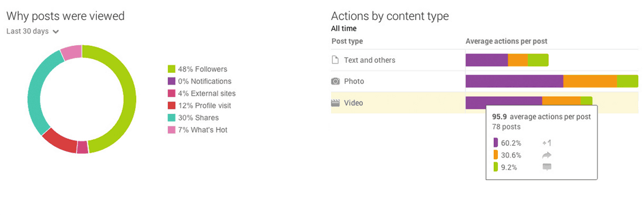
Task: Click the comment bubble icon in the tooltip
Action: tap(547, 167)
